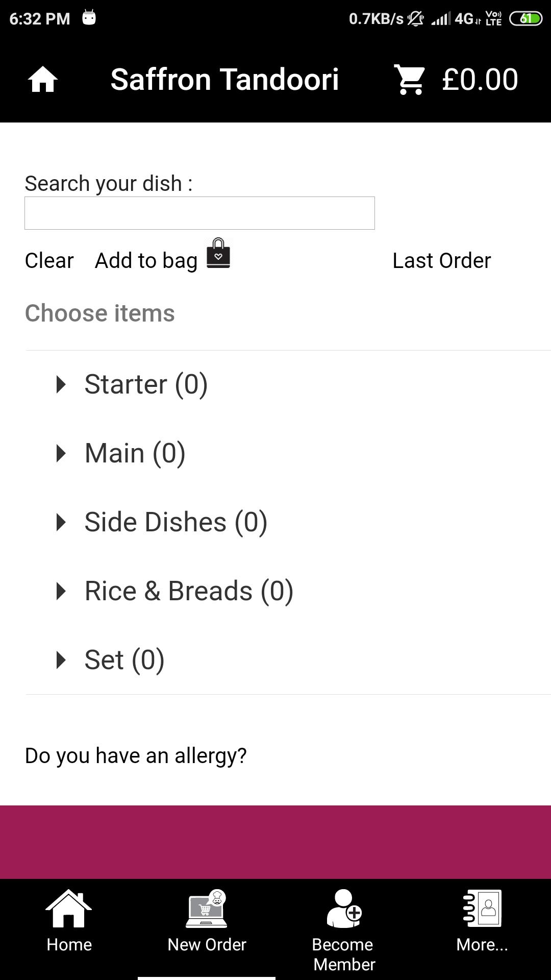Tap the silent bell status icon
Image resolution: width=551 pixels, height=980 pixels.
pos(416,19)
